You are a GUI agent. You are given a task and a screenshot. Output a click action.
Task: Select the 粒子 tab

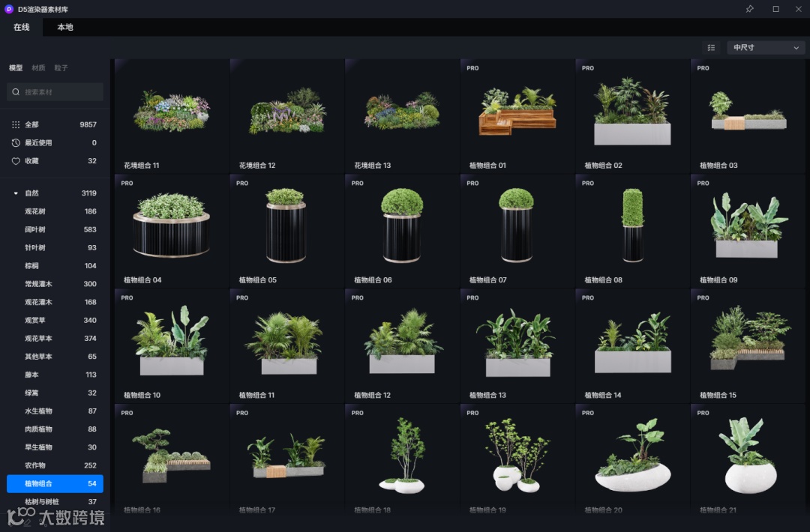[x=61, y=67]
